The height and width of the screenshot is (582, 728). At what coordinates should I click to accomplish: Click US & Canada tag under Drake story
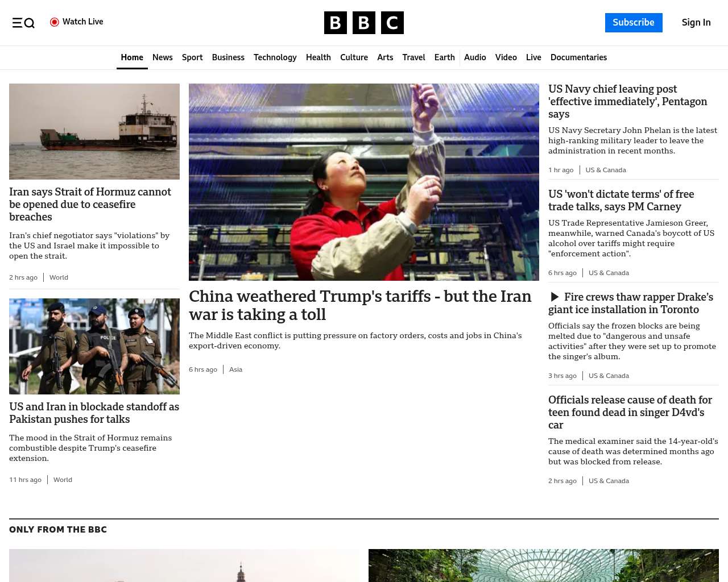tap(609, 376)
